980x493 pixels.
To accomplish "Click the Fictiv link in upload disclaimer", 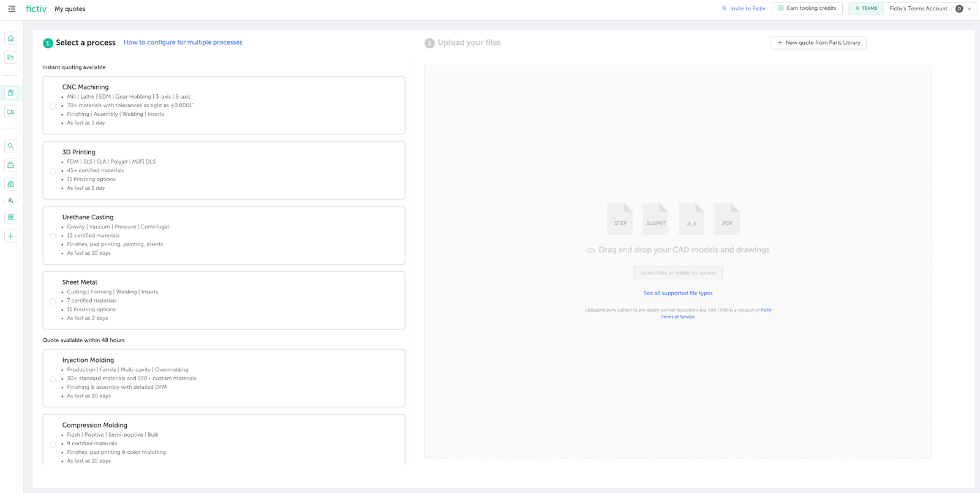I will [x=766, y=310].
